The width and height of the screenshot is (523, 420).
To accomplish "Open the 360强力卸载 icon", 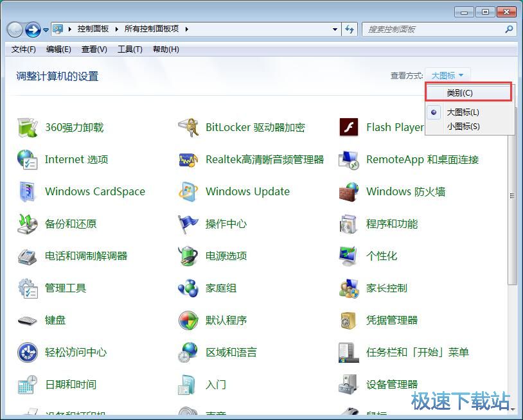I will point(28,127).
